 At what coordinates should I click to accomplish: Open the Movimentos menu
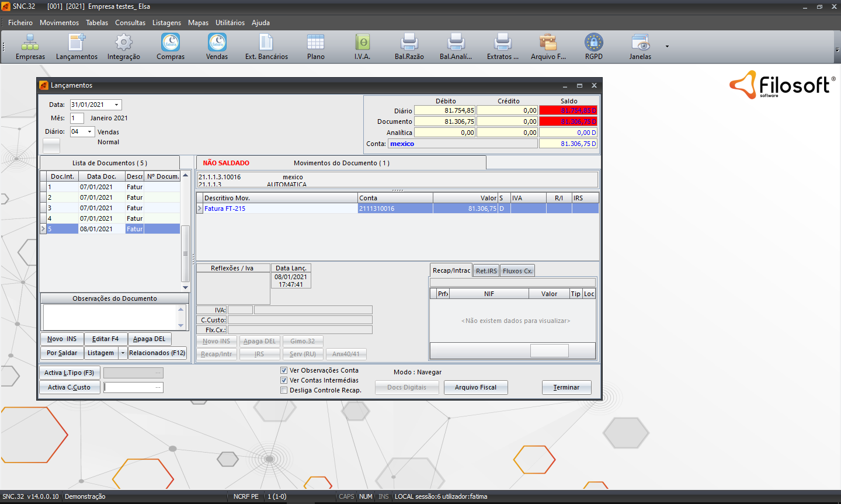point(59,23)
